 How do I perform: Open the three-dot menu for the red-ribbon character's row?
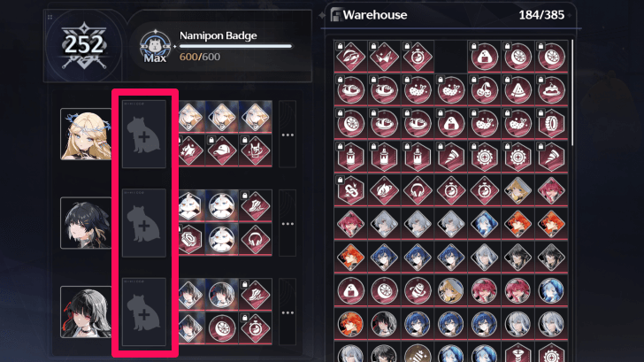287,312
